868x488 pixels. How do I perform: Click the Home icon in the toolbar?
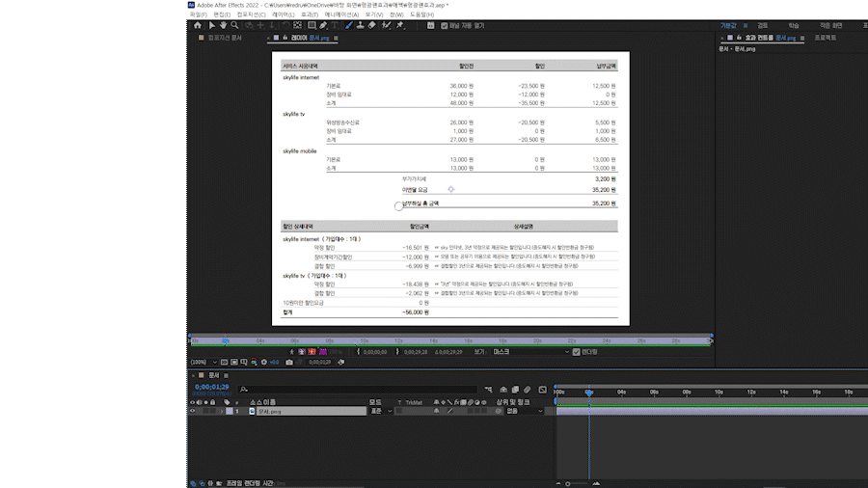198,25
